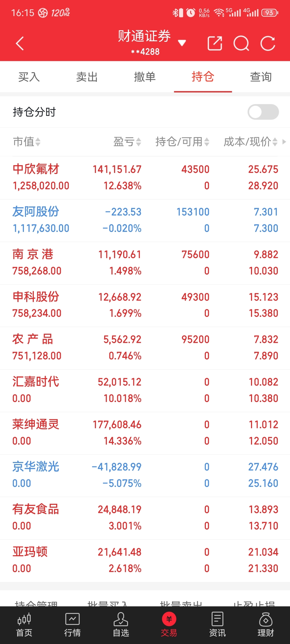The image size is (290, 644).
Task: Expand the 财通证券 account dropdown arrow
Action: pos(182,43)
